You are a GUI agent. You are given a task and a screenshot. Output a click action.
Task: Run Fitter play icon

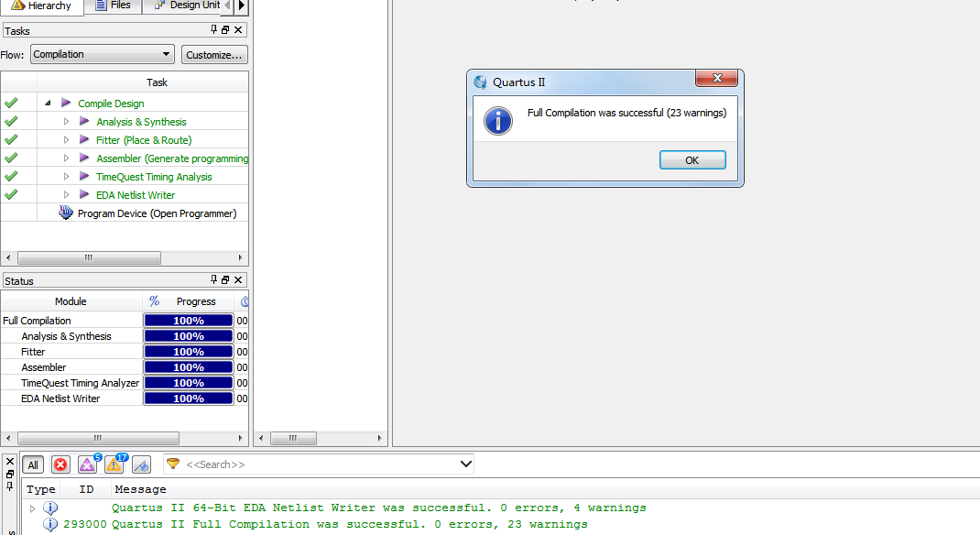[84, 139]
